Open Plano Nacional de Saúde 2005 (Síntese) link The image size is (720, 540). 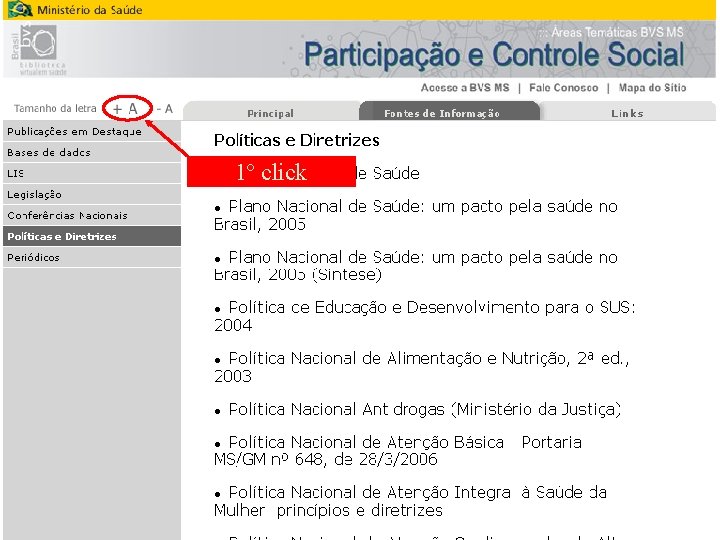coord(416,266)
